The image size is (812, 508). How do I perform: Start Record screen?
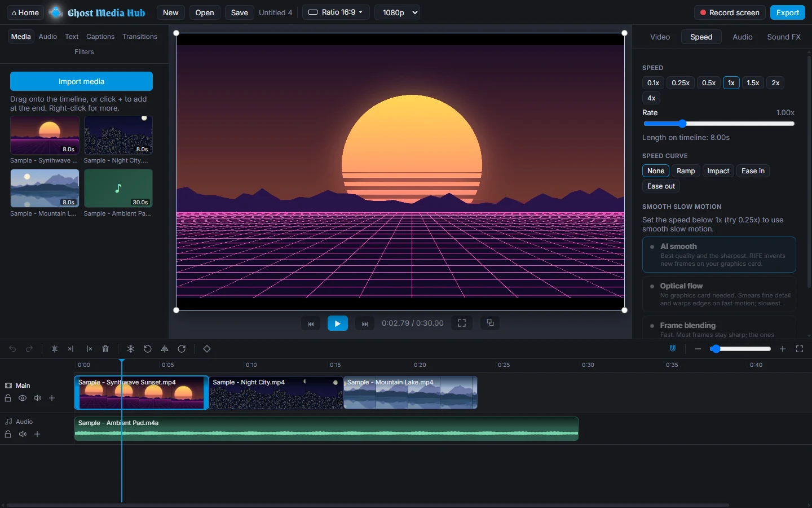(x=730, y=12)
